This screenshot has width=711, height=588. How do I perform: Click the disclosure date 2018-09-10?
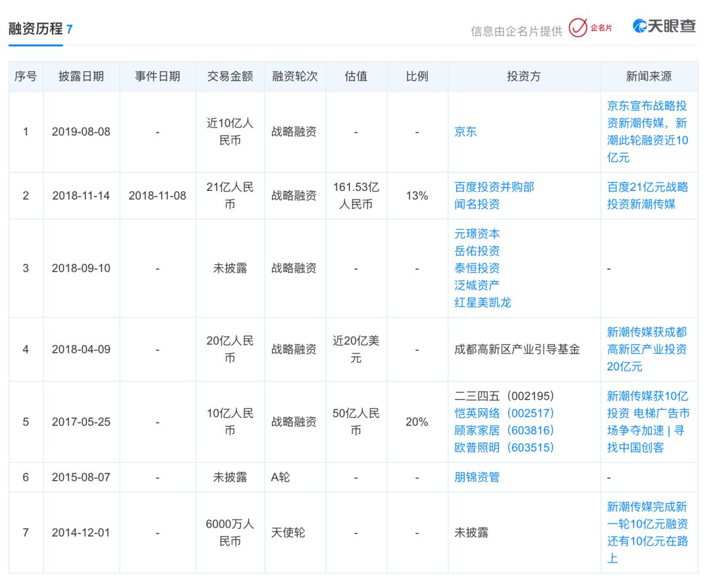click(x=81, y=268)
